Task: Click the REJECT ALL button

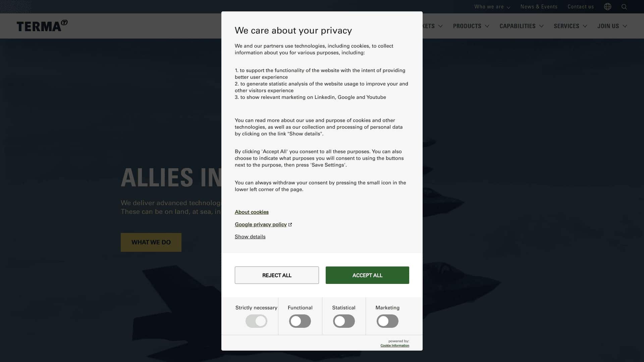Action: click(277, 275)
